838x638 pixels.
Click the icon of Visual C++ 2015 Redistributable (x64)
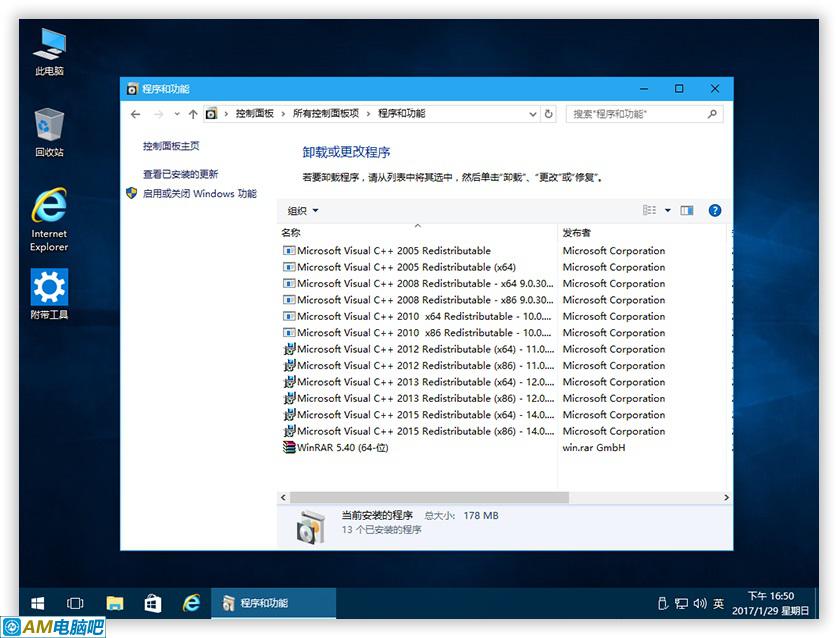pyautogui.click(x=289, y=415)
